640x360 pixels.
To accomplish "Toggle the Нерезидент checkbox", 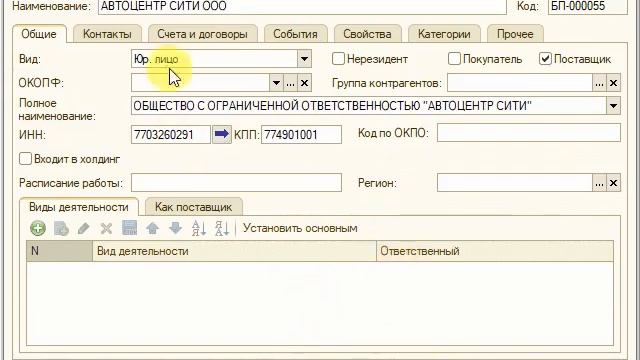I will pos(338,59).
